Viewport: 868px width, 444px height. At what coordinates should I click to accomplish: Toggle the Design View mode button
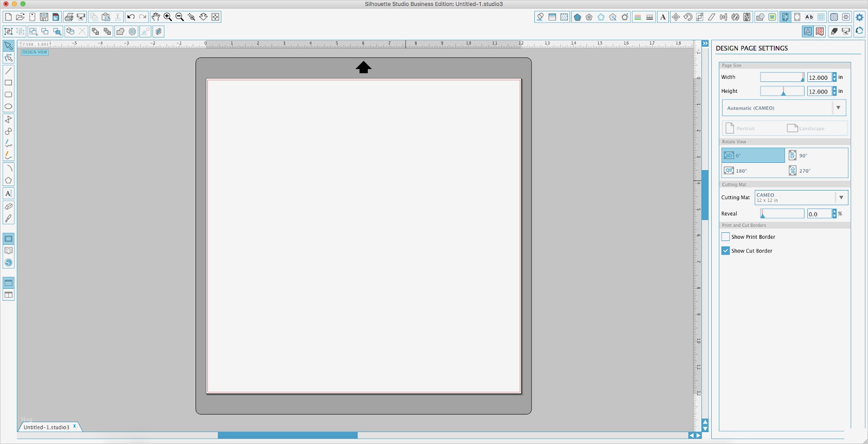pyautogui.click(x=8, y=239)
